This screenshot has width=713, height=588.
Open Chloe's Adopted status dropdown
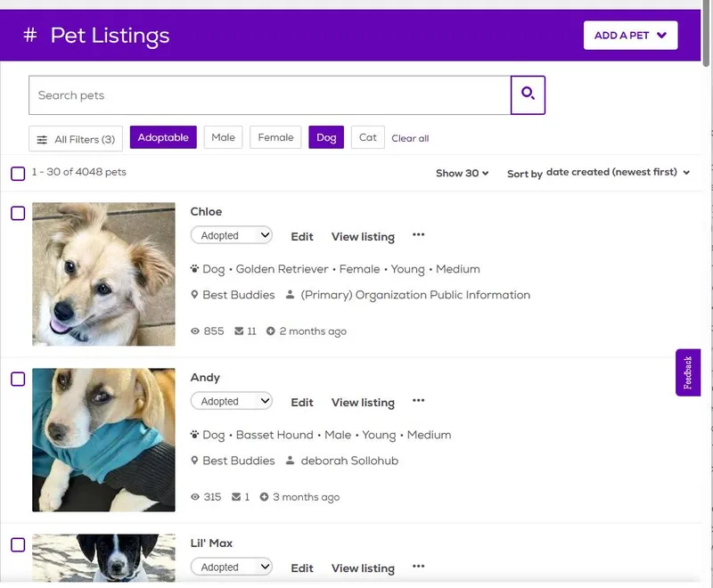coord(232,235)
